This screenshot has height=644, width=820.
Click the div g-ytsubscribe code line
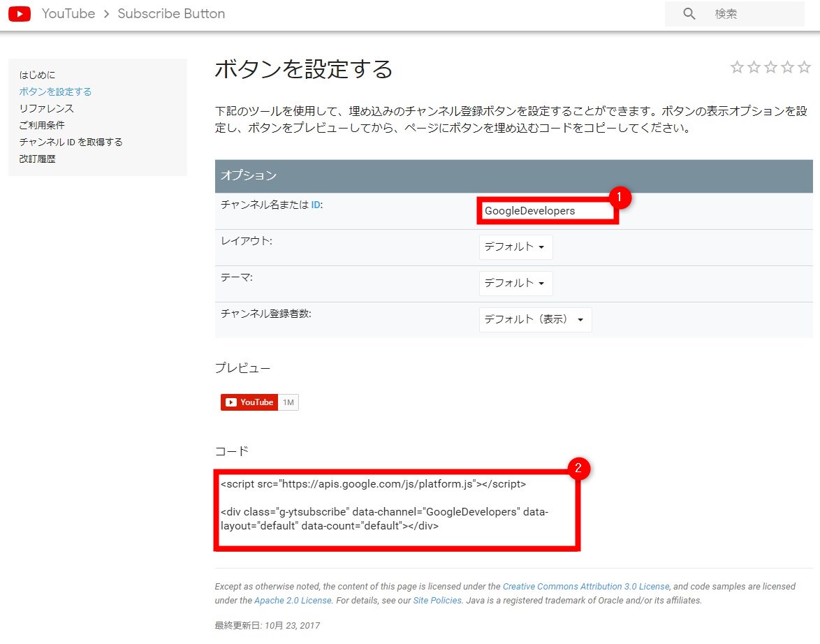[x=384, y=519]
